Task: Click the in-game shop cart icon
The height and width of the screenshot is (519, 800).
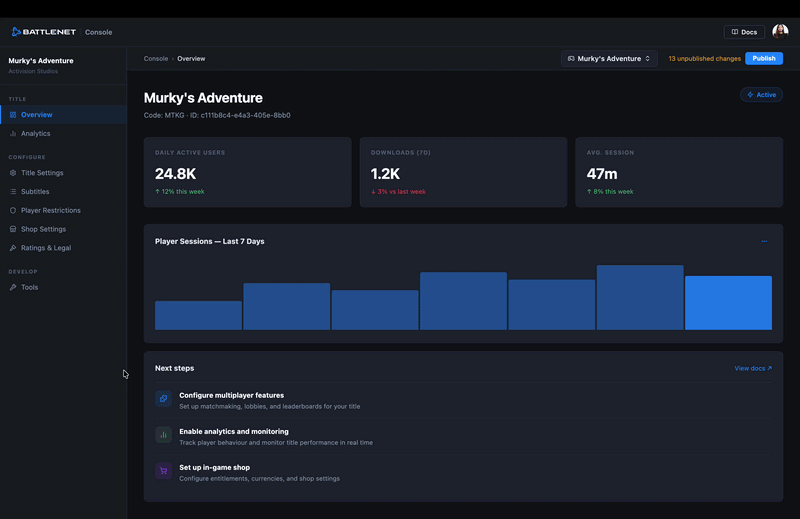Action: (x=163, y=471)
